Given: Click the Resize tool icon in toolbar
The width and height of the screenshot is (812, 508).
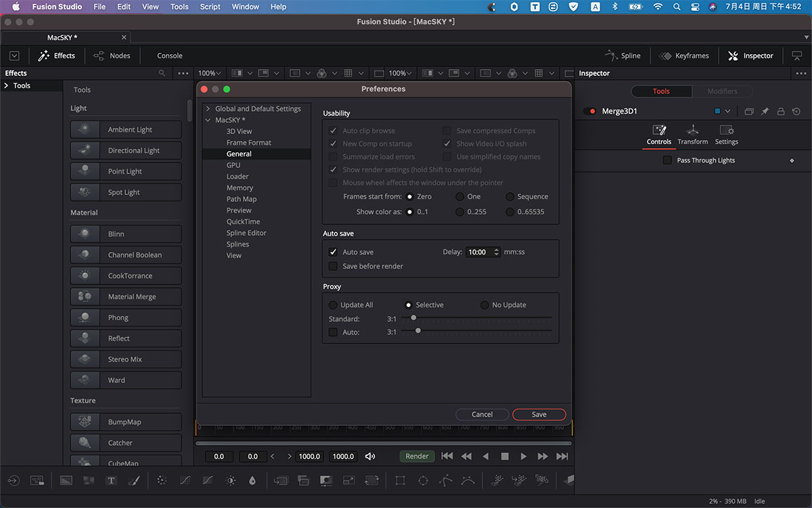Looking at the screenshot, I should 348,480.
